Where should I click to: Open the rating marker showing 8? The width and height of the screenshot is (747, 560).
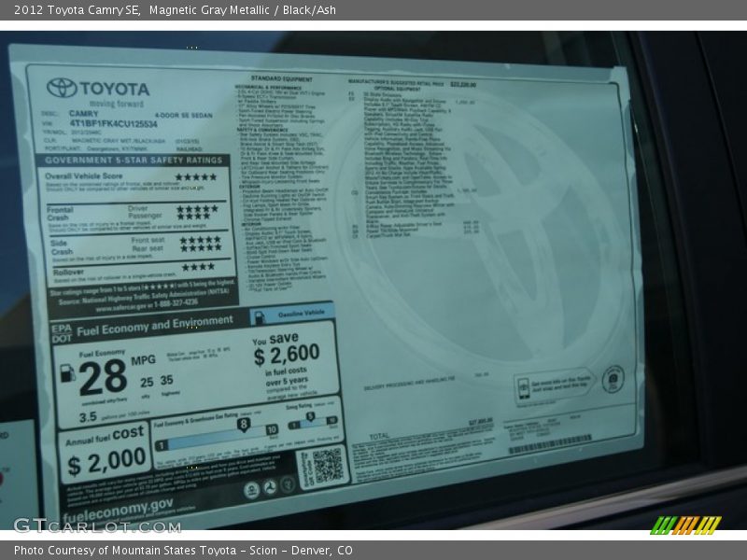pyautogui.click(x=244, y=423)
